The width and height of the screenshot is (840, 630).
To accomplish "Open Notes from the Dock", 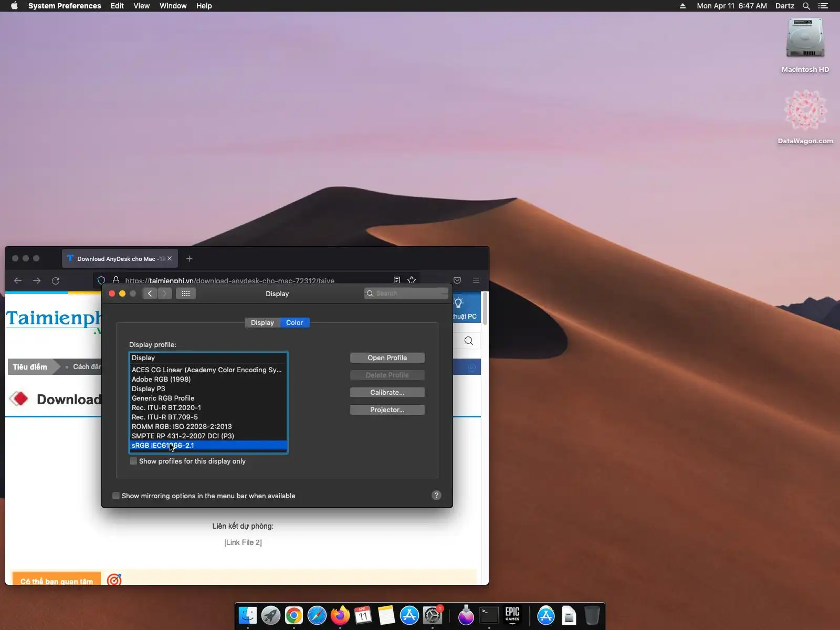I will coord(386,615).
